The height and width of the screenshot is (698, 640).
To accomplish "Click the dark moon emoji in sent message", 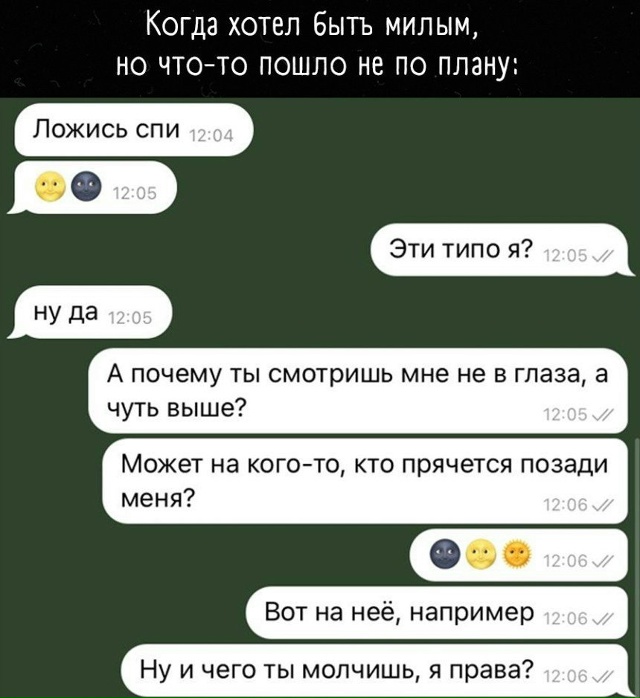I will [x=445, y=553].
